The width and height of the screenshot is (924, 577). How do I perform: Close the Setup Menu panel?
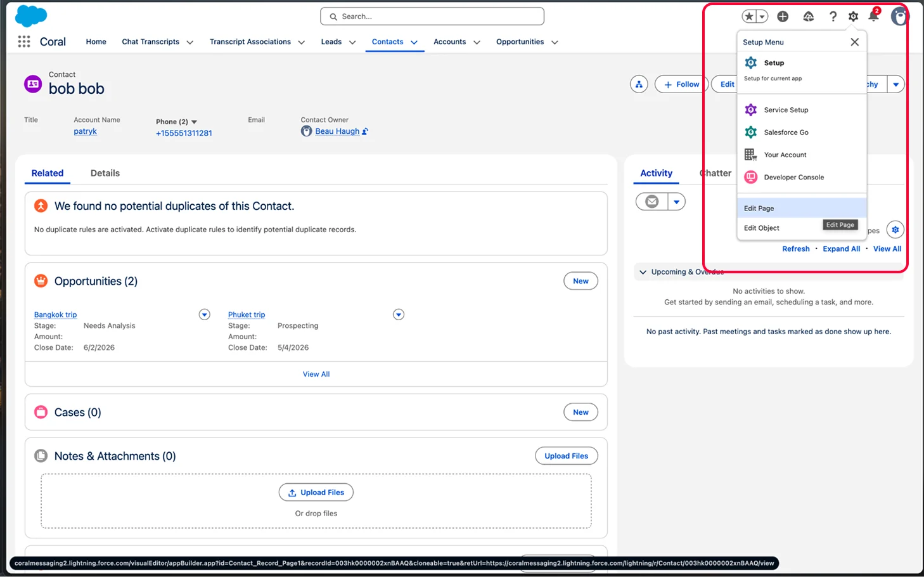[x=854, y=42]
